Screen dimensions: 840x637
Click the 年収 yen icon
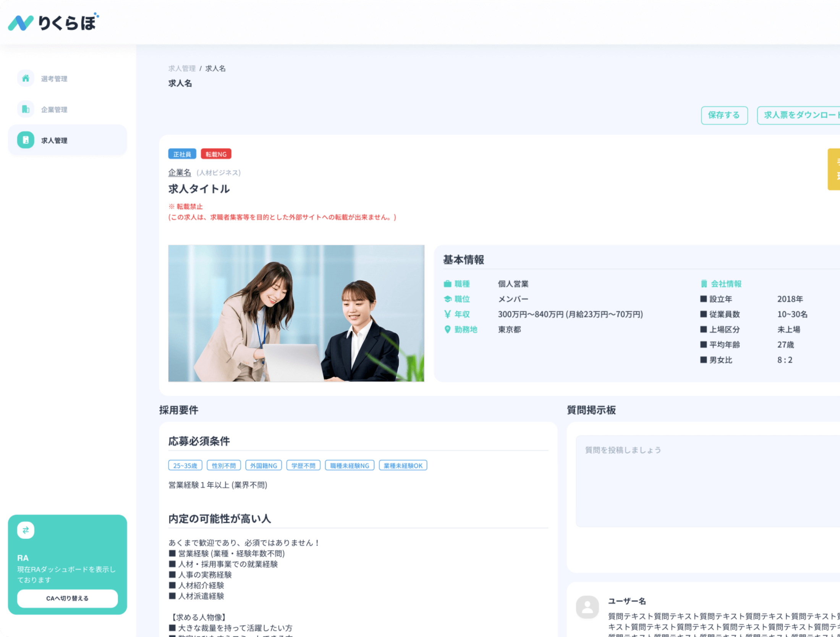[x=447, y=314]
